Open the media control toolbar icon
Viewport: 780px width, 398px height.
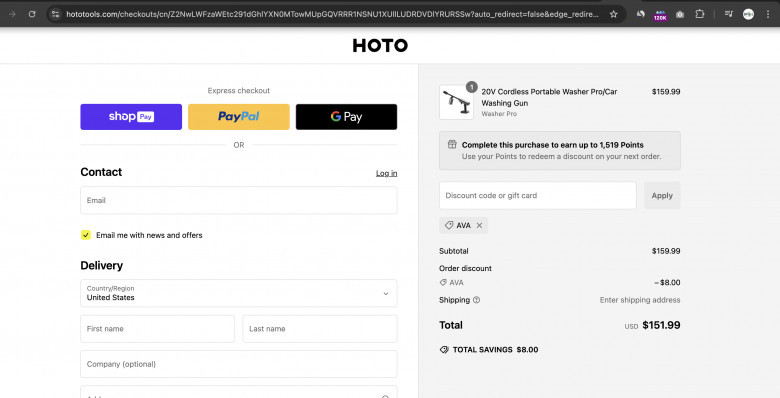(x=729, y=14)
